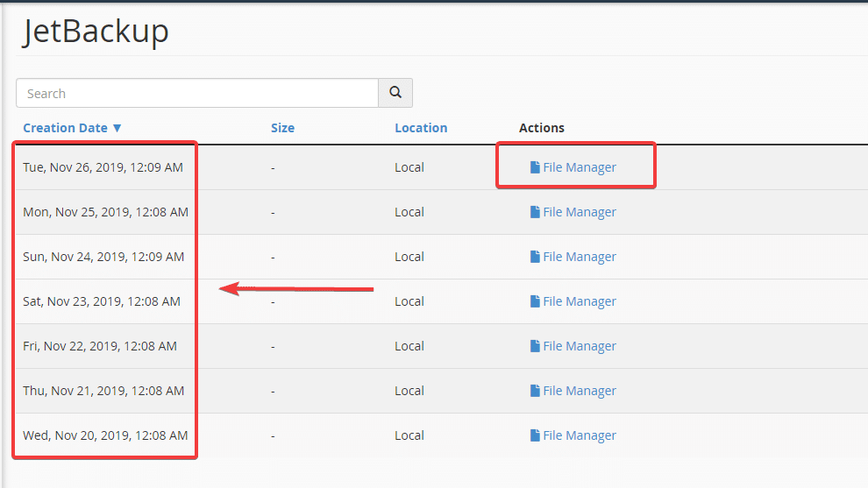868x488 pixels.
Task: Open File Manager for Nov 26 backup
Action: click(x=573, y=167)
